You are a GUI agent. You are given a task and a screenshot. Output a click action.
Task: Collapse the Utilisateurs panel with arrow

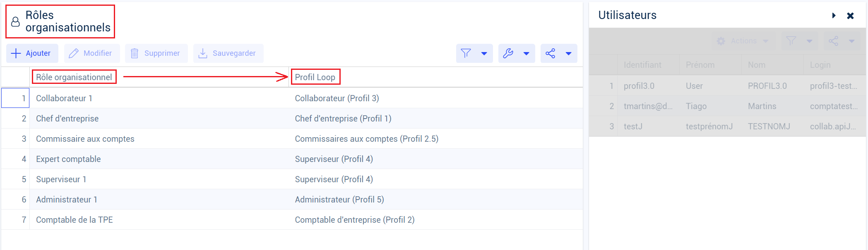click(x=834, y=16)
